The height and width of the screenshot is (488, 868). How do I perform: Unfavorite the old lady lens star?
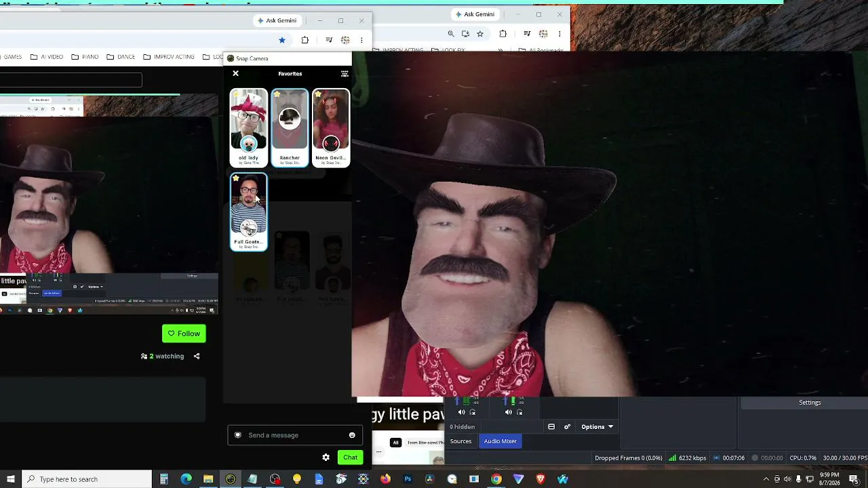(x=236, y=94)
